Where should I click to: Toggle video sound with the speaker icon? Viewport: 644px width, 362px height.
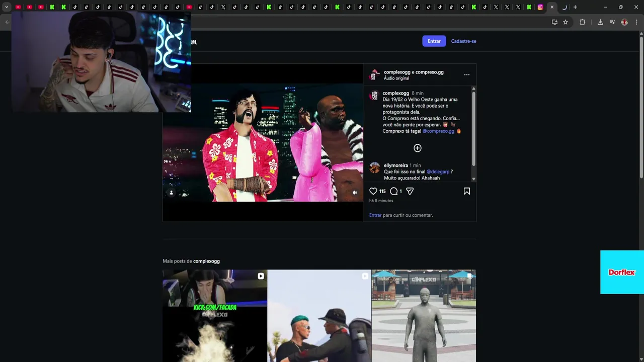[355, 193]
